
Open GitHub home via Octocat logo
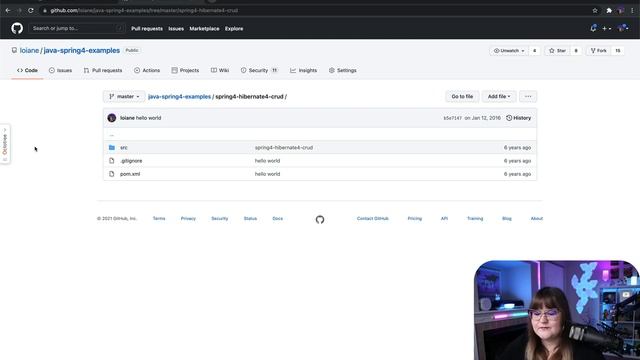[17, 28]
